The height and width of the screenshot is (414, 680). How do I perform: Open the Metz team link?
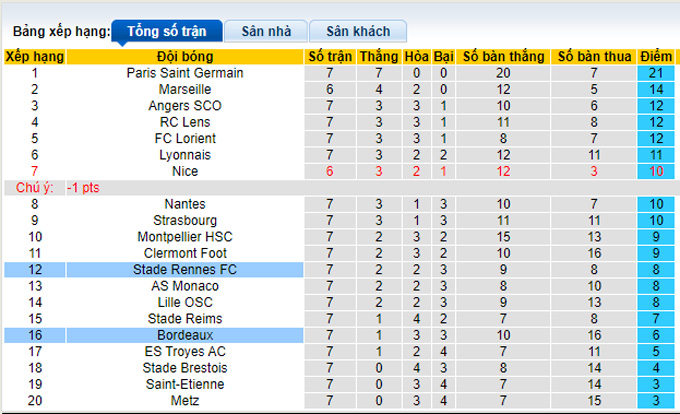pyautogui.click(x=185, y=401)
